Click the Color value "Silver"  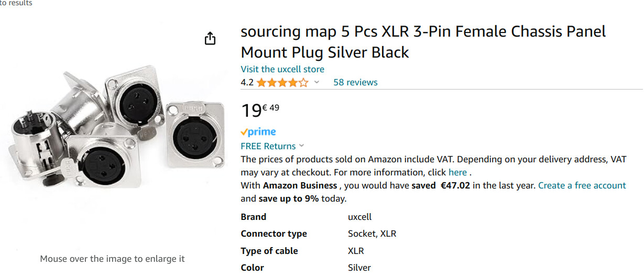pos(359,268)
